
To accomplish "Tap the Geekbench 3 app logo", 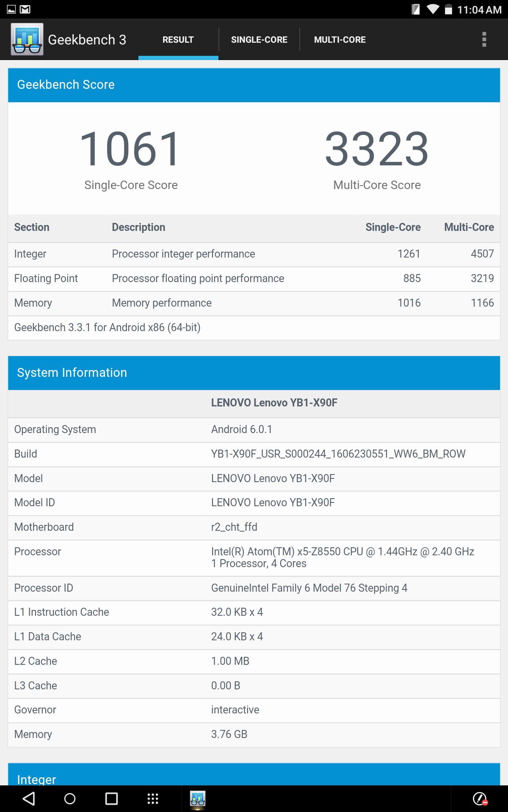I will pos(27,39).
